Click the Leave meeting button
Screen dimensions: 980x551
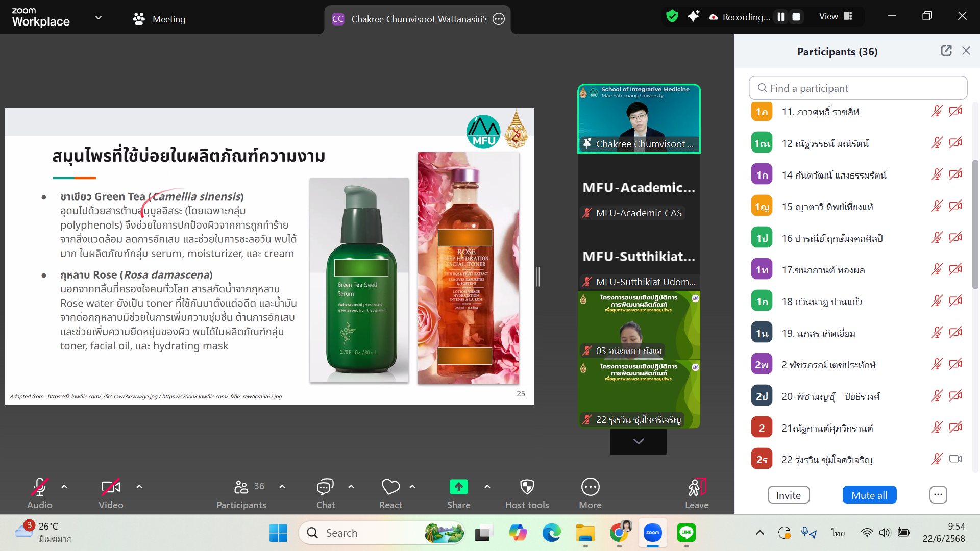tap(697, 493)
